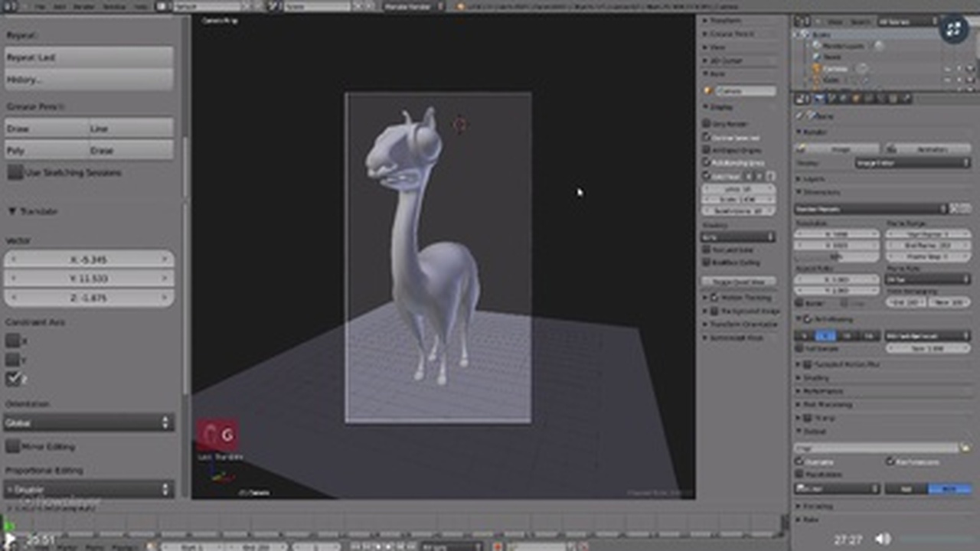Click the fullscreen expand icon
This screenshot has width=980, height=551.
(953, 30)
